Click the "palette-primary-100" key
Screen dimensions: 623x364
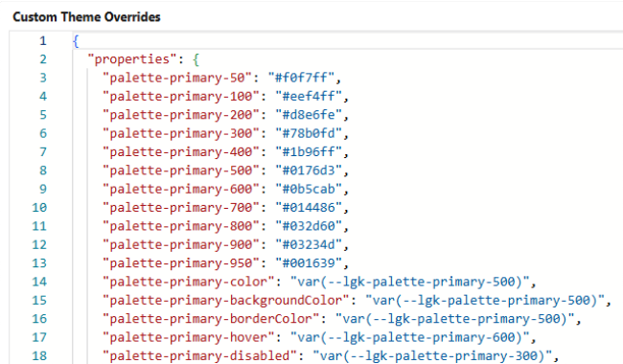point(181,97)
